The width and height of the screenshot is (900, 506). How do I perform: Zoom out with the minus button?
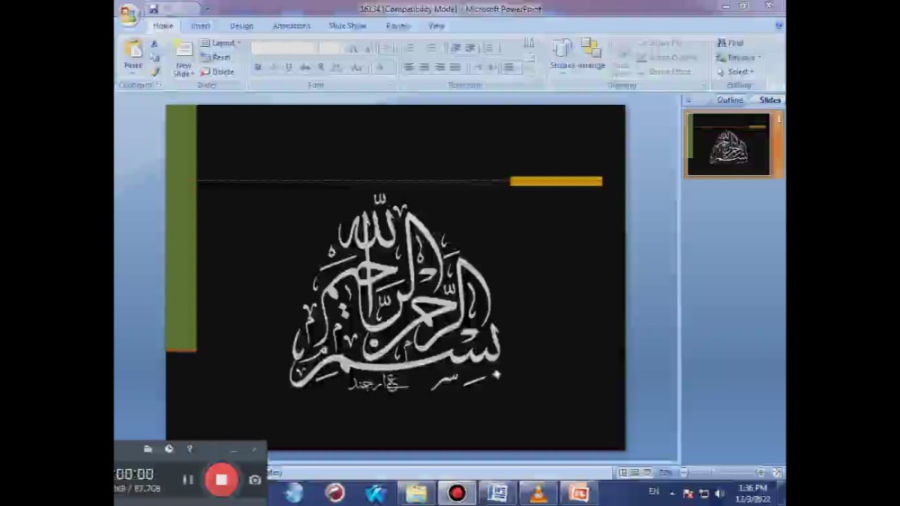pyautogui.click(x=683, y=473)
